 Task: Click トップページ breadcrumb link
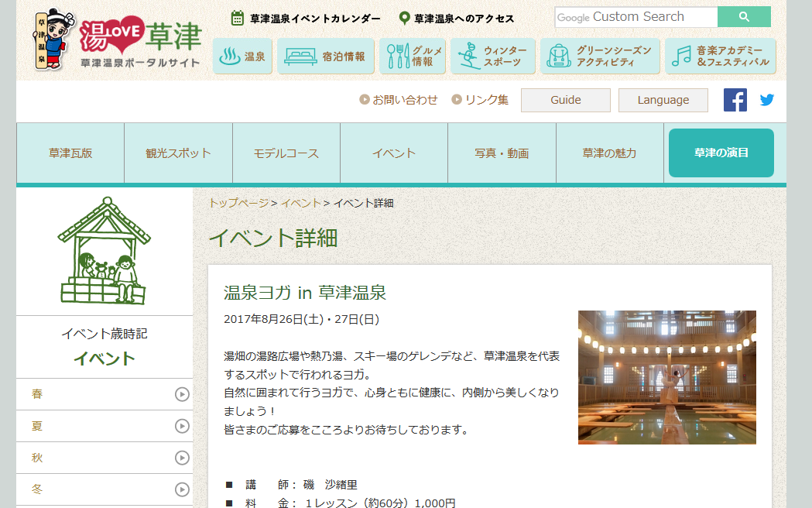point(238,203)
